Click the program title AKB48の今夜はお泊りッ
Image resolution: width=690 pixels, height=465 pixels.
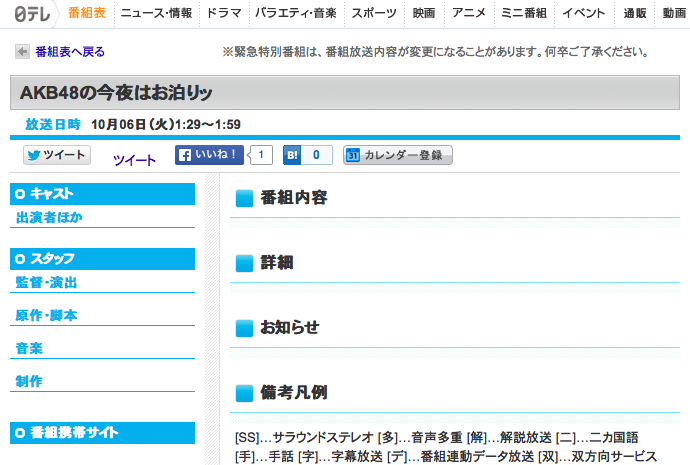coord(116,93)
